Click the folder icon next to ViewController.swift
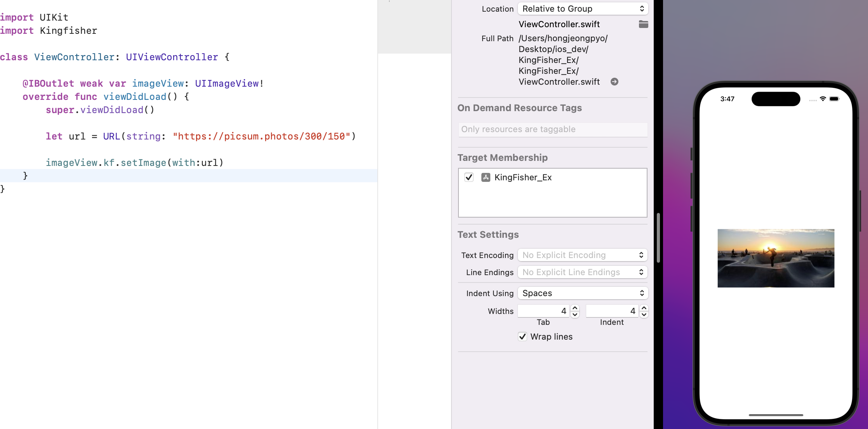Image resolution: width=868 pixels, height=429 pixels. tap(643, 24)
